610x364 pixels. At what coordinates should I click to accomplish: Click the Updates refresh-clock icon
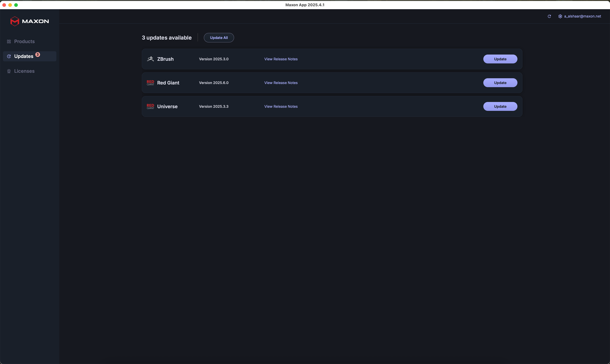9,56
